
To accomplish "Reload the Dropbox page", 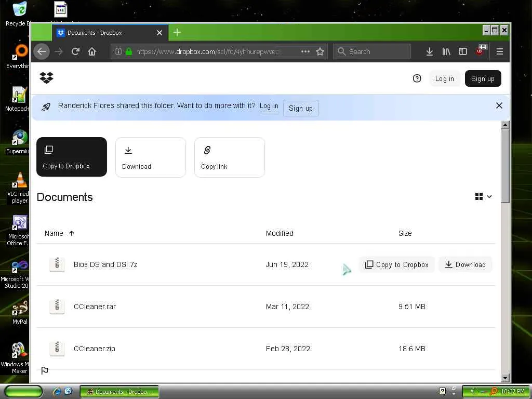I will 76,51.
